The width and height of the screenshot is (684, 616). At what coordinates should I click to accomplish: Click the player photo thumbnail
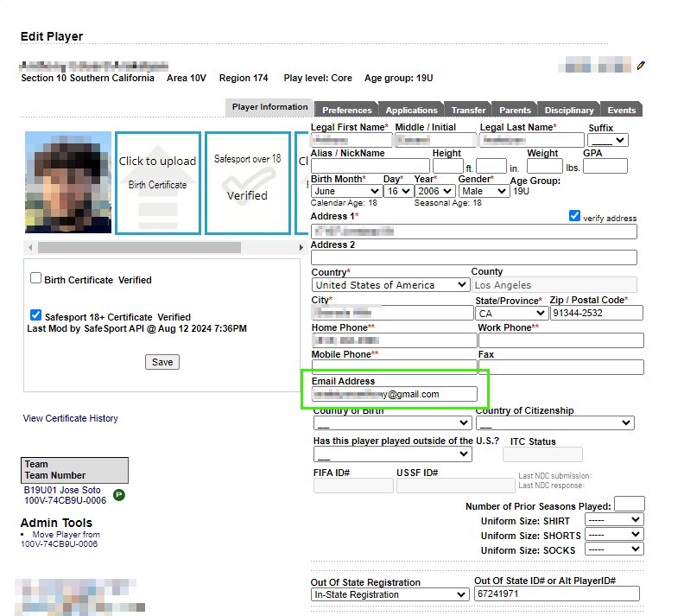pos(68,182)
